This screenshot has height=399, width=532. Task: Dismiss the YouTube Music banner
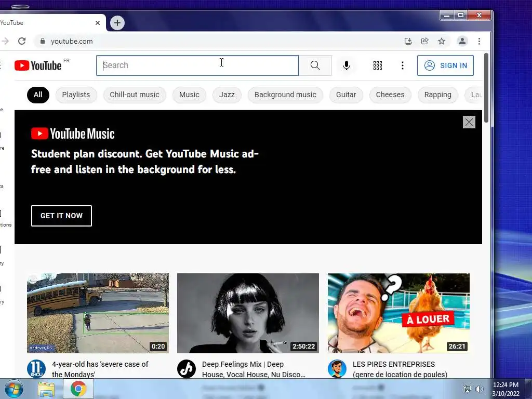pos(469,122)
